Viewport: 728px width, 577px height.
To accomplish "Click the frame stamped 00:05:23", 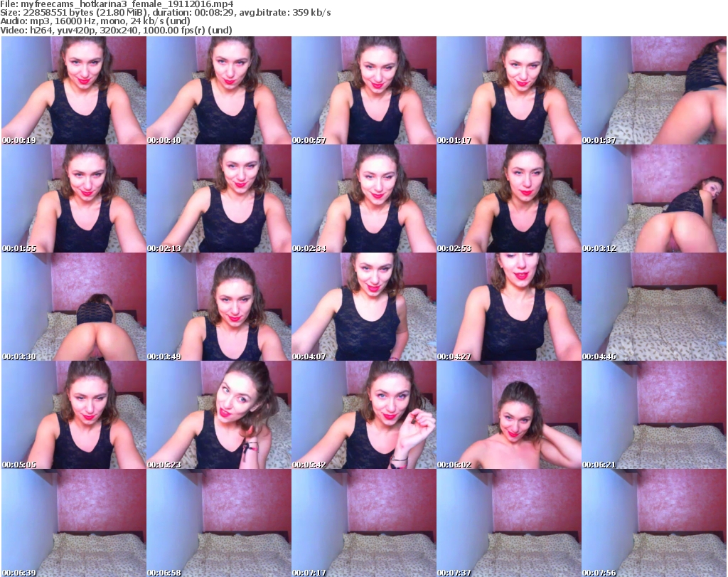I will tap(219, 415).
